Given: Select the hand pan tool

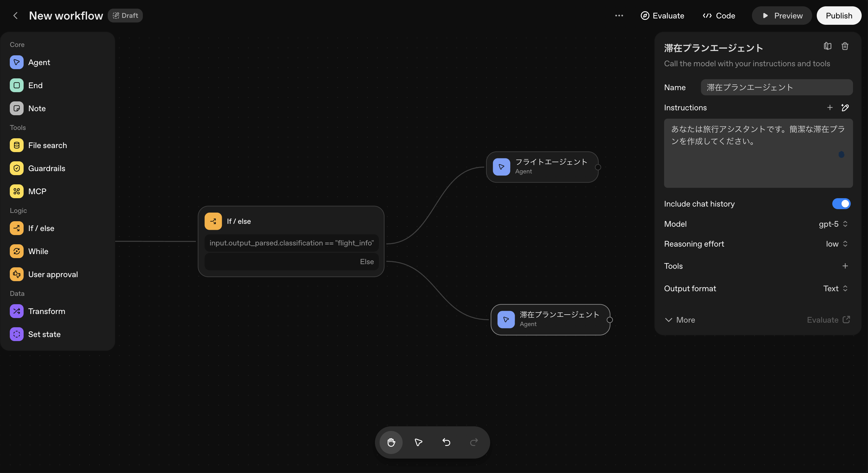Looking at the screenshot, I should tap(391, 442).
